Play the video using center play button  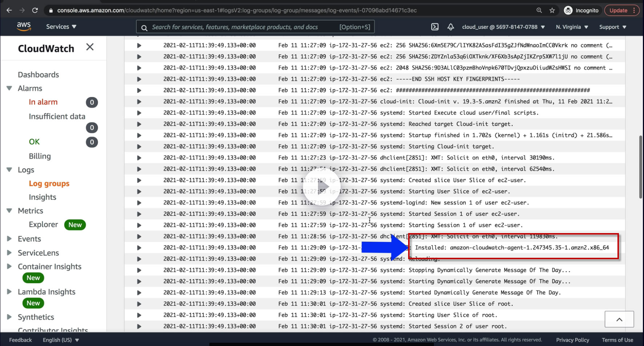click(322, 187)
